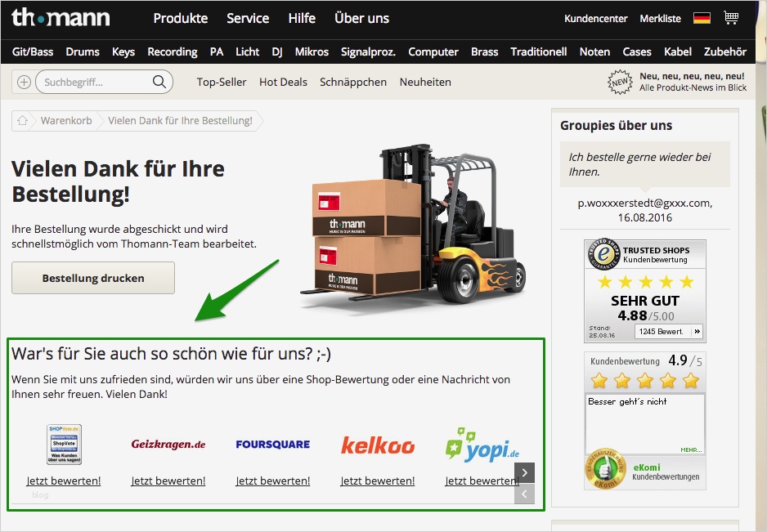Open the Cases category
The width and height of the screenshot is (767, 532).
(637, 51)
